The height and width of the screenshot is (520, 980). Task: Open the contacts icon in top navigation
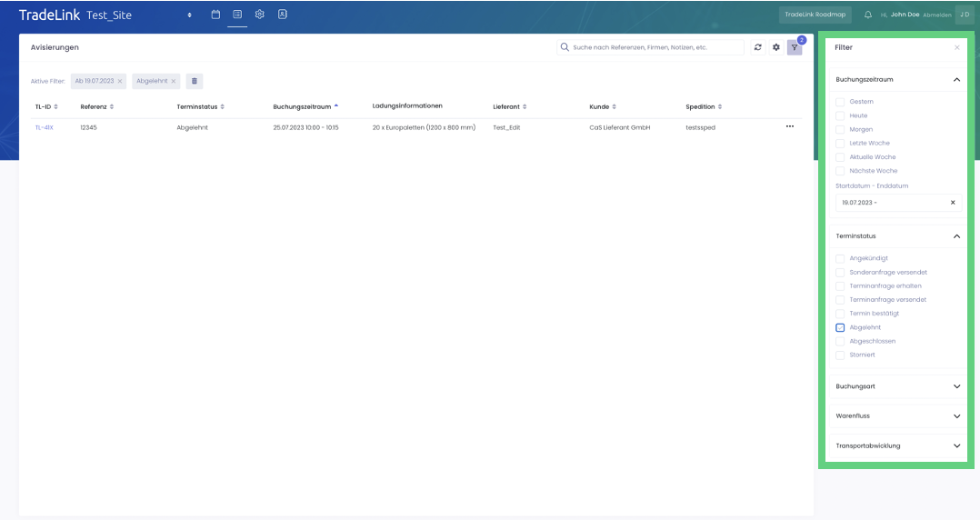[x=283, y=15]
